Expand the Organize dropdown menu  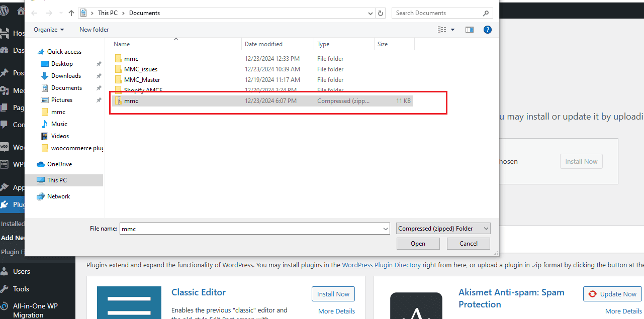(49, 30)
